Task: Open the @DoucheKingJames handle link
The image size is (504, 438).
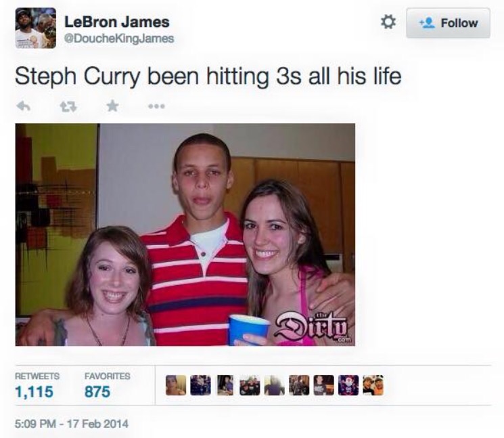Action: pyautogui.click(x=119, y=39)
